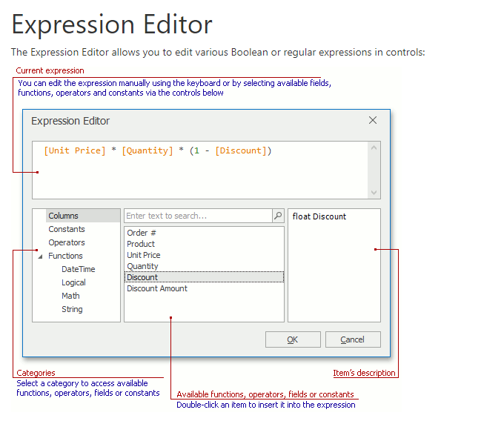The height and width of the screenshot is (421, 504).
Task: Select the Columns category
Action: tap(83, 216)
